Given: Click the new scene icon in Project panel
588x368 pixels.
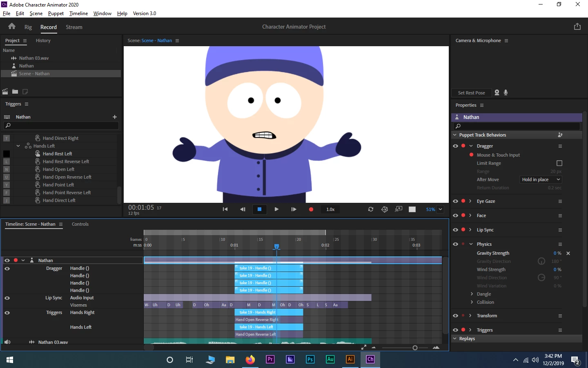Looking at the screenshot, I should (x=5, y=92).
